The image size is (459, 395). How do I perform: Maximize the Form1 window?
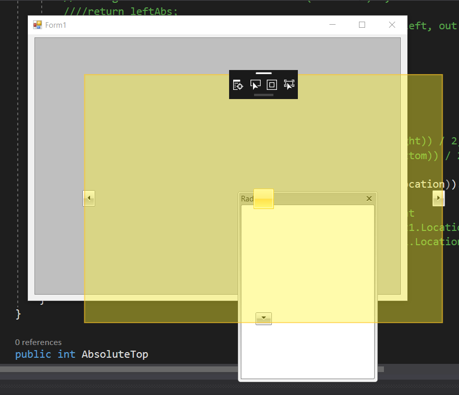point(362,25)
